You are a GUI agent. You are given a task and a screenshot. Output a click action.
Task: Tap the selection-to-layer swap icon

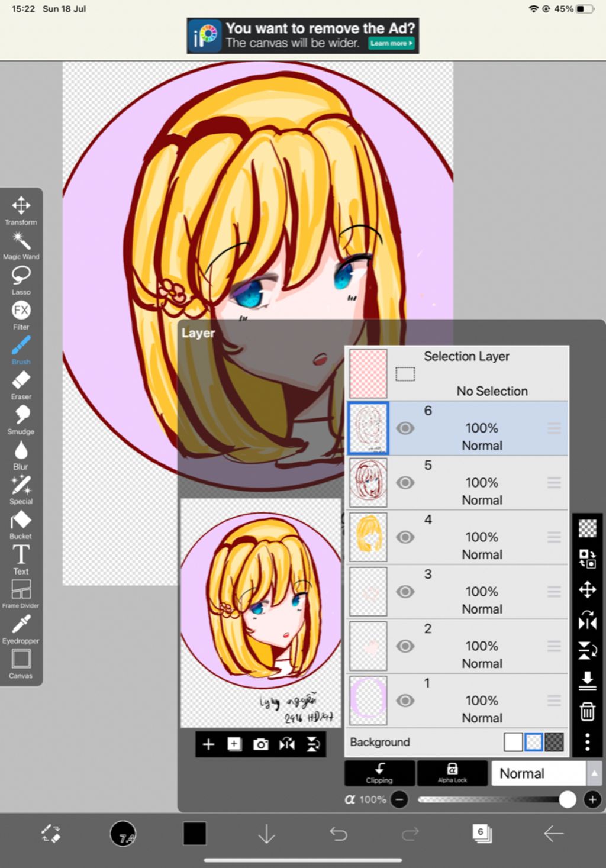[x=587, y=559]
